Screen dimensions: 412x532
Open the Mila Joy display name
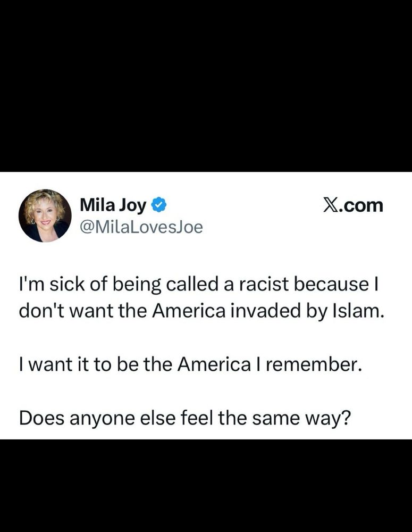point(113,205)
